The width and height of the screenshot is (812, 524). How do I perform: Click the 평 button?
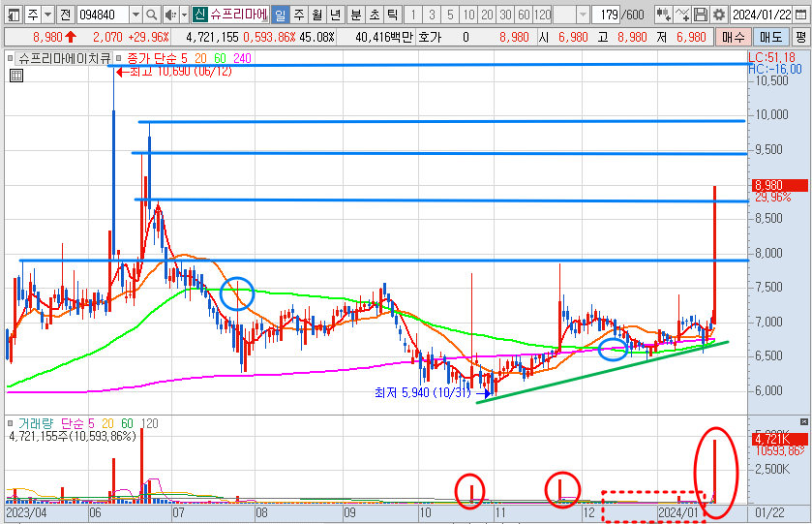(x=800, y=37)
